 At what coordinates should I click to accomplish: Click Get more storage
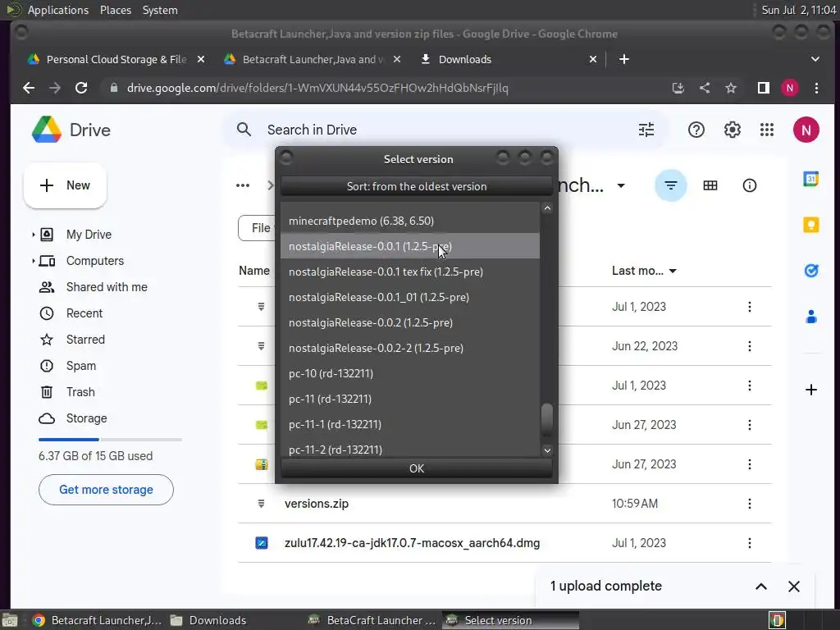tap(106, 490)
